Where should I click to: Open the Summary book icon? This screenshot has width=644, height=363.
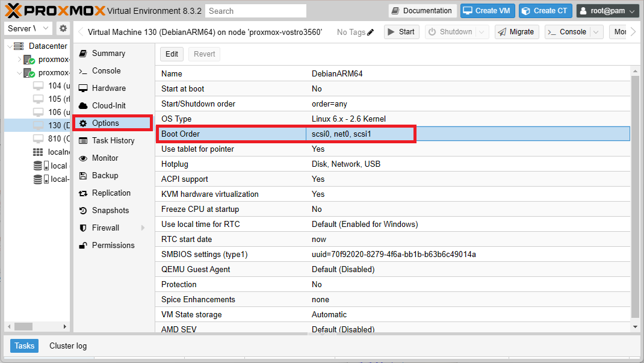[x=83, y=54]
